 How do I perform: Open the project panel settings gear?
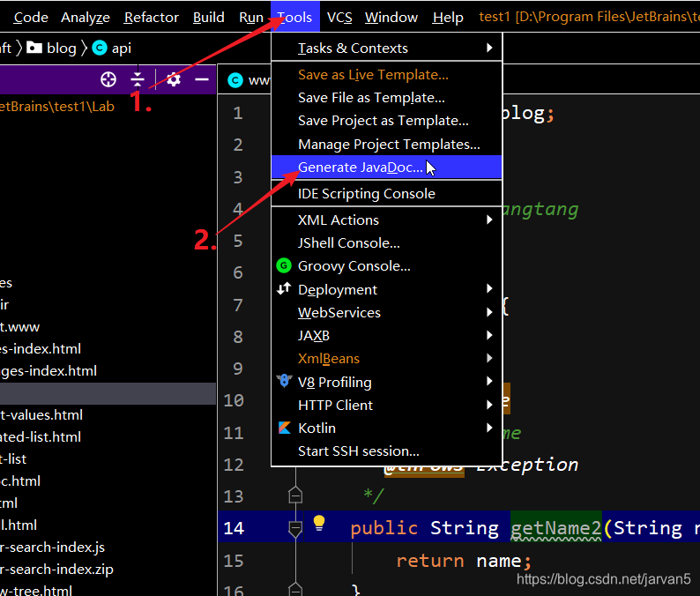pyautogui.click(x=173, y=80)
